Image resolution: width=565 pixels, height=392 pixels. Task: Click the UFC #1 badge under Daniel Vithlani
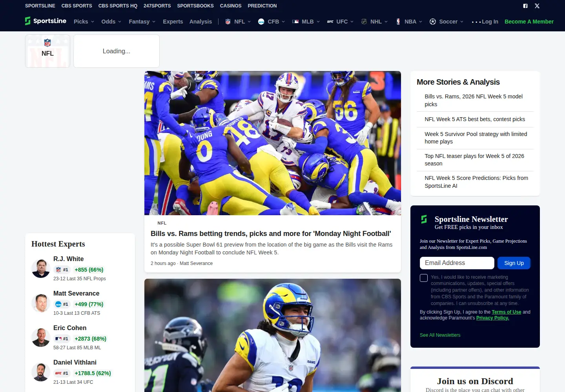tap(62, 373)
